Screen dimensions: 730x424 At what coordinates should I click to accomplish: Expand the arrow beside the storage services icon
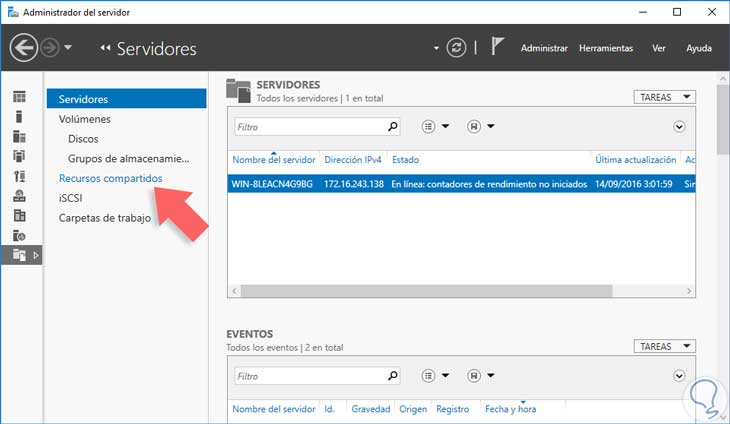[x=36, y=255]
